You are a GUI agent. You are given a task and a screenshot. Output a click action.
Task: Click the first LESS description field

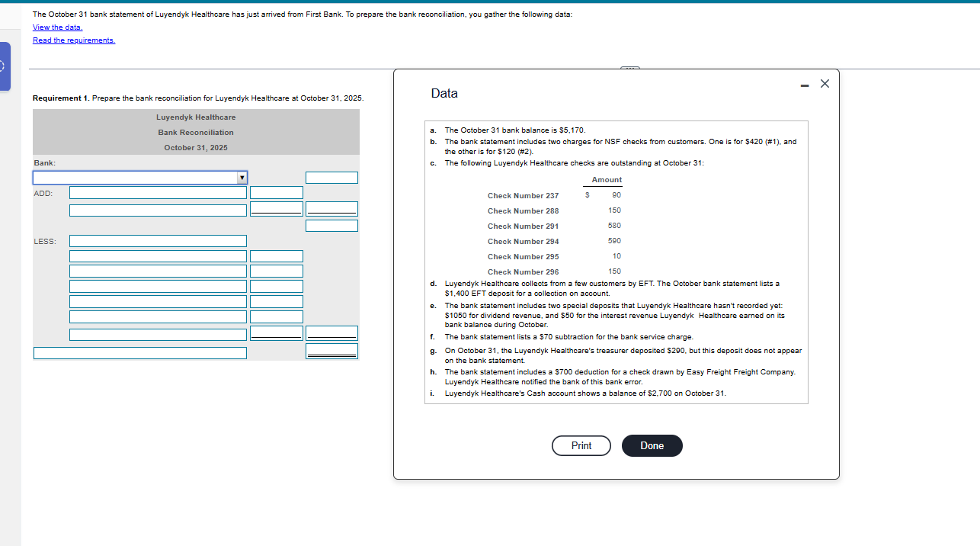(158, 240)
